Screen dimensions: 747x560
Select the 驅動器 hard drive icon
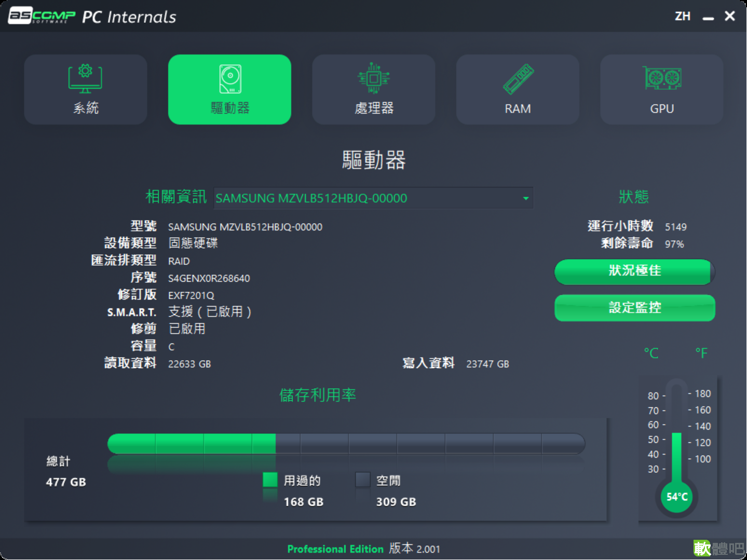pos(230,78)
